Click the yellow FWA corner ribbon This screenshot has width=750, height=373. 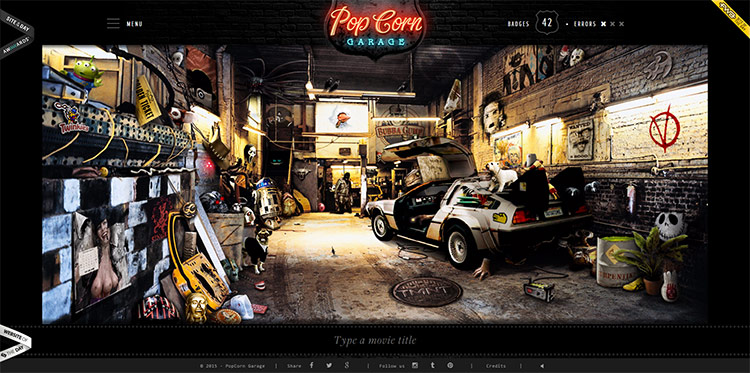coord(732,17)
